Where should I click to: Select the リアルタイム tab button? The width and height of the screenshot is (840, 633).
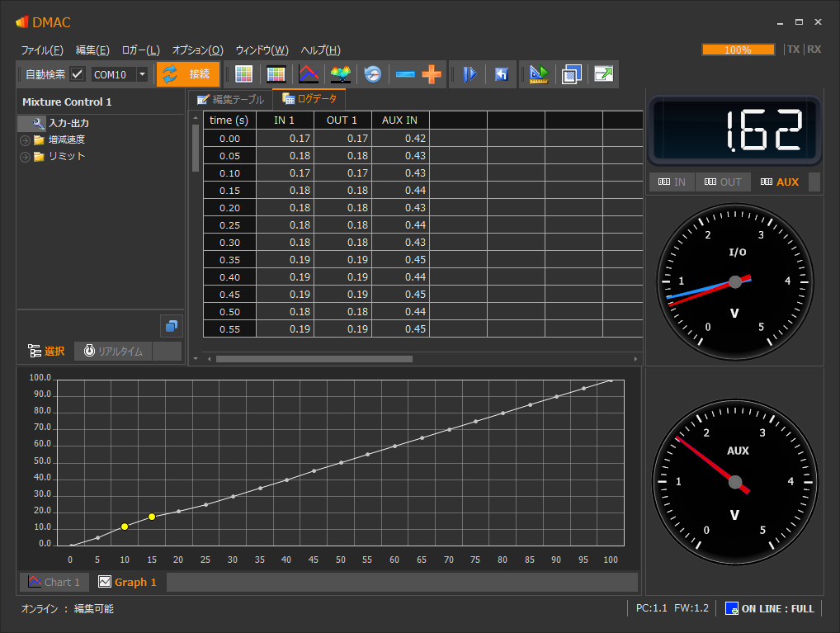(x=113, y=351)
